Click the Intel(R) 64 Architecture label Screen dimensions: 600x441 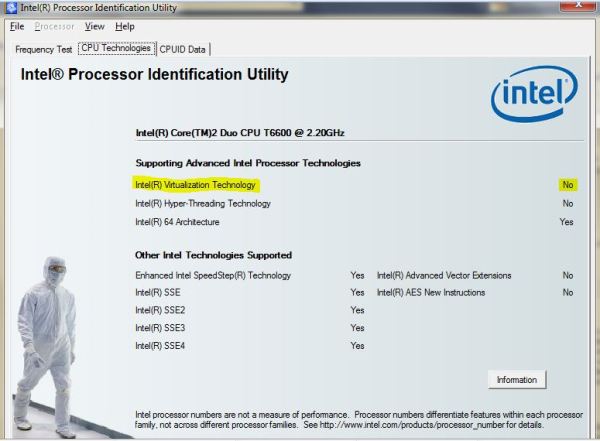pyautogui.click(x=177, y=222)
